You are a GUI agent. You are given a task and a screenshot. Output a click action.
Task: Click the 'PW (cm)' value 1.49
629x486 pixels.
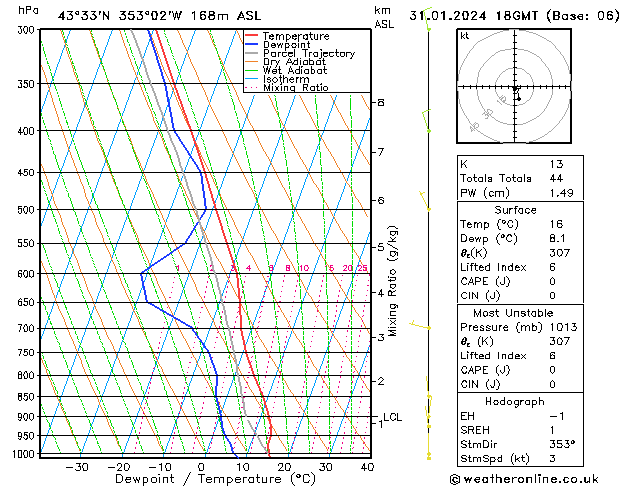(x=561, y=193)
